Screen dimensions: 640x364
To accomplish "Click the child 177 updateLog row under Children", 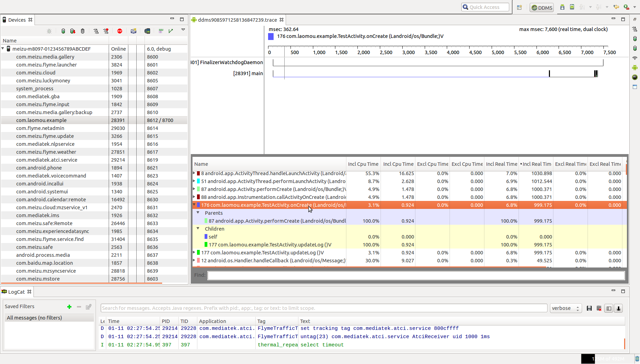I will point(410,244).
